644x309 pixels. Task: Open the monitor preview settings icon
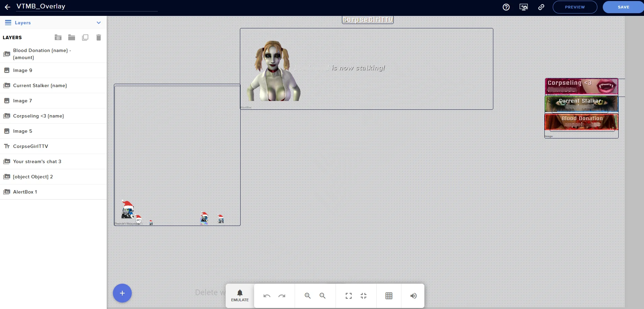[524, 7]
